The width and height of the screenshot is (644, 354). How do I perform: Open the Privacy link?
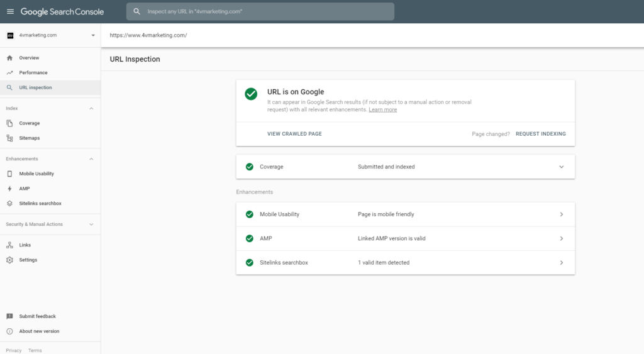coord(14,350)
